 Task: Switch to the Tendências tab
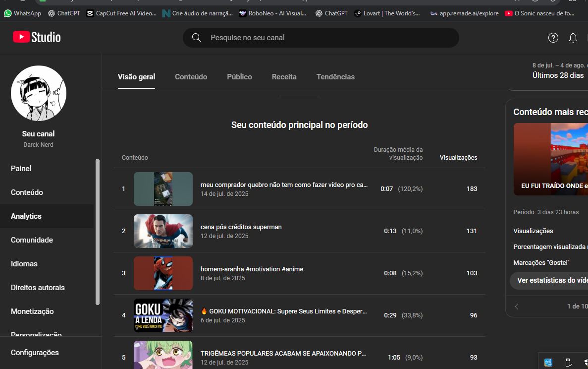point(335,76)
